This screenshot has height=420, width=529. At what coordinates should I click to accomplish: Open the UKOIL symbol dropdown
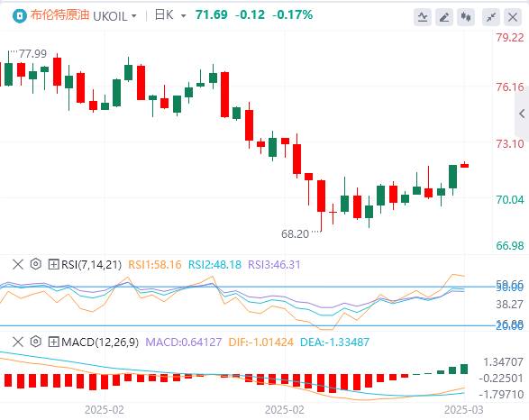click(114, 16)
